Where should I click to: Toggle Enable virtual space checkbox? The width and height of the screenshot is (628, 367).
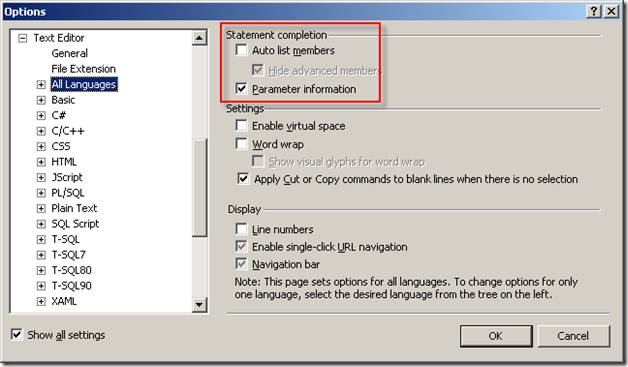[x=242, y=125]
